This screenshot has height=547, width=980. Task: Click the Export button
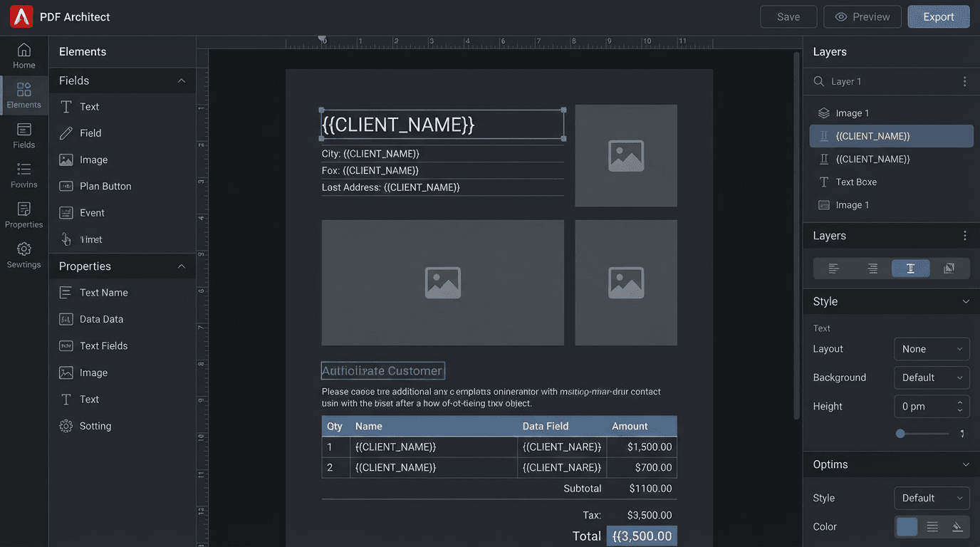(938, 16)
